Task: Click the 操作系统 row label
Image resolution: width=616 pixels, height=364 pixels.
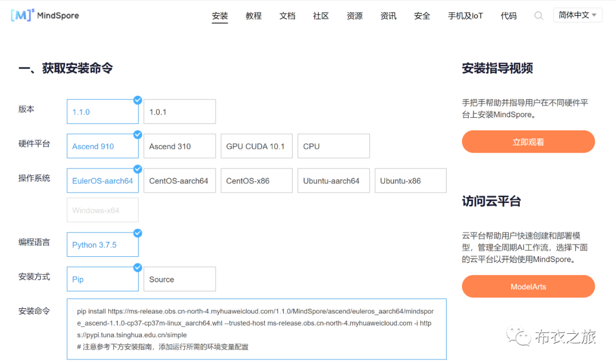Action: click(x=34, y=178)
